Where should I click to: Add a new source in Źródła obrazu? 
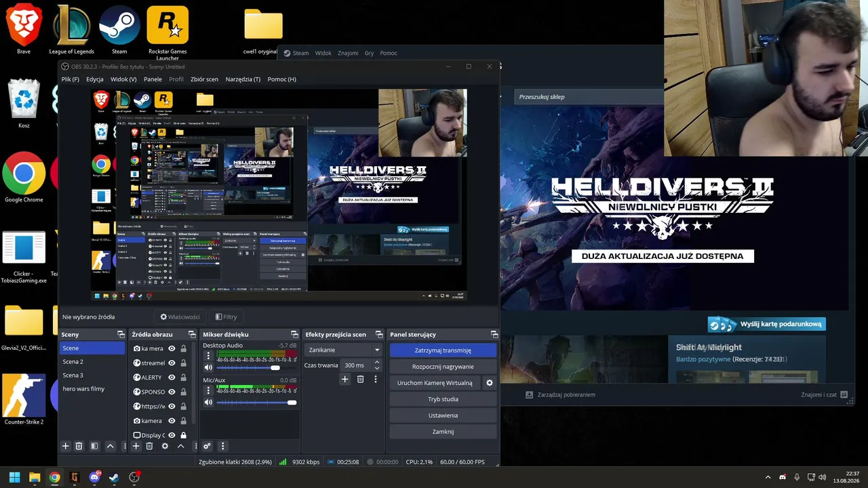136,446
